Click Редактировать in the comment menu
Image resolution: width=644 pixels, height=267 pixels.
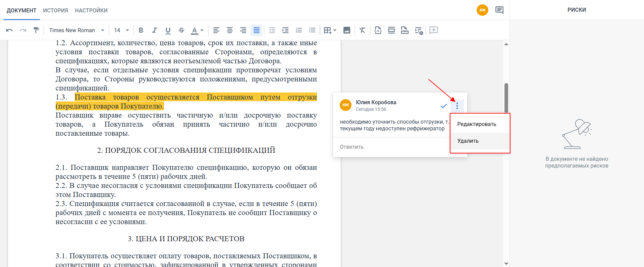pos(477,124)
